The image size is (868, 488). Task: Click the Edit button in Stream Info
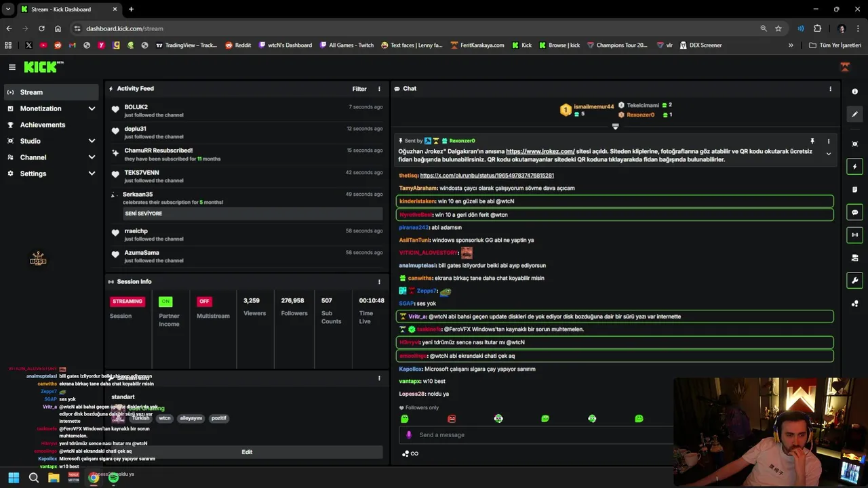click(x=247, y=452)
